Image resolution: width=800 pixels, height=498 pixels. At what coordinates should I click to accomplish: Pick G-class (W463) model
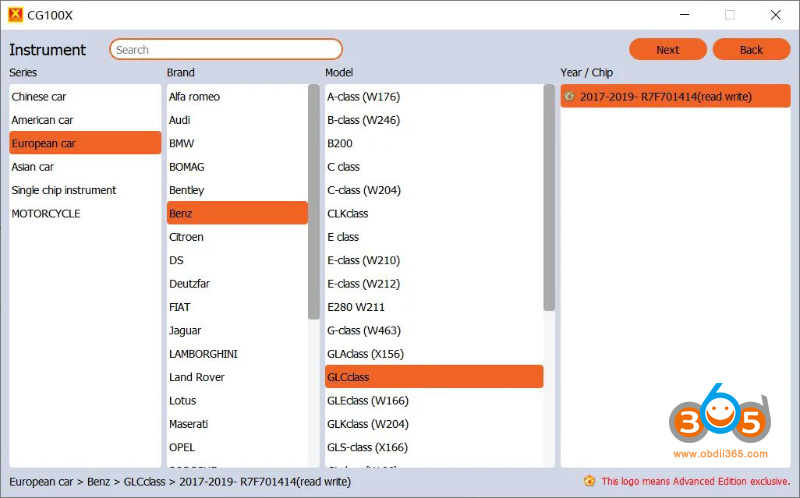(x=434, y=330)
